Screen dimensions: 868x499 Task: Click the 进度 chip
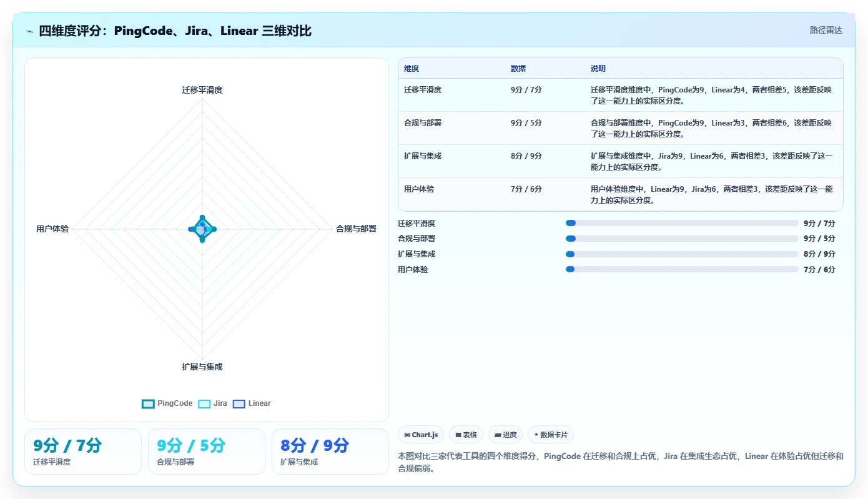pos(505,435)
